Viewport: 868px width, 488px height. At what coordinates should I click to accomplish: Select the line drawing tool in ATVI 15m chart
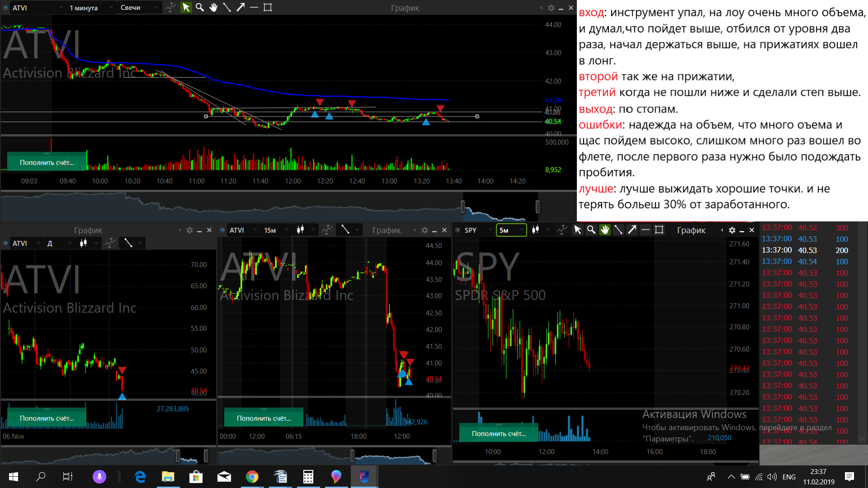345,230
